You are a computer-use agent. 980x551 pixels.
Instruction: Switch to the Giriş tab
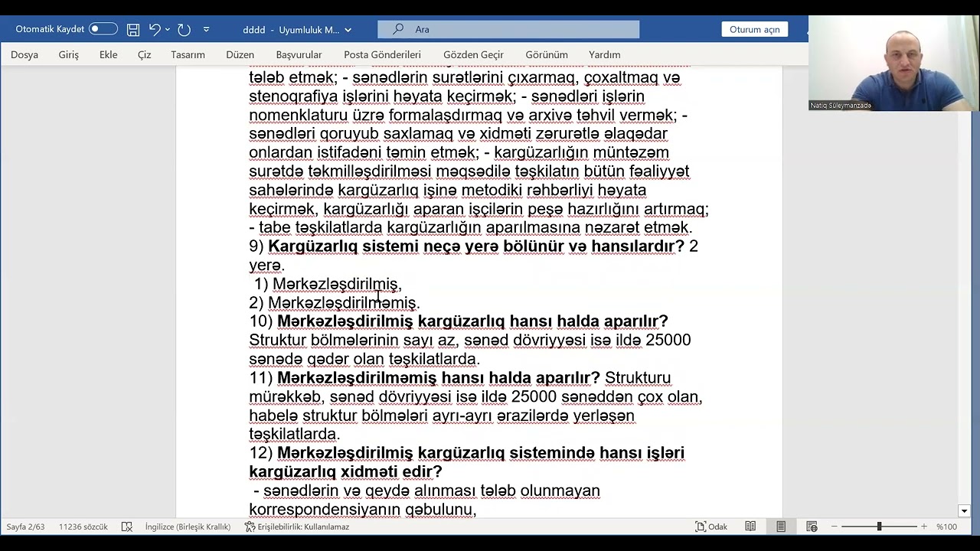[x=69, y=54]
